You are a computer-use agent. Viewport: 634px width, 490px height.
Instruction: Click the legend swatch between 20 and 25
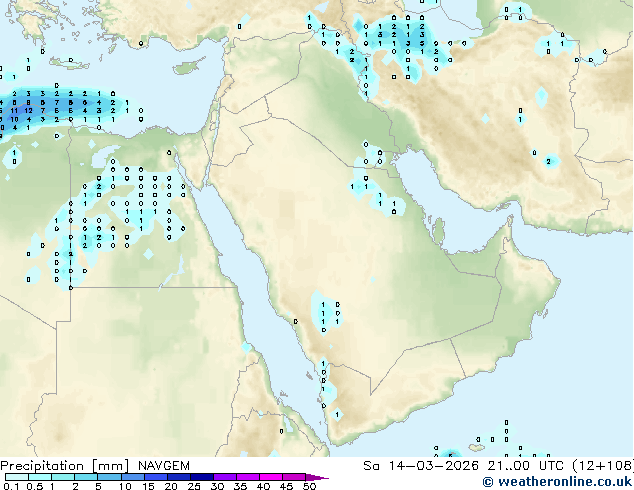[x=178, y=477]
